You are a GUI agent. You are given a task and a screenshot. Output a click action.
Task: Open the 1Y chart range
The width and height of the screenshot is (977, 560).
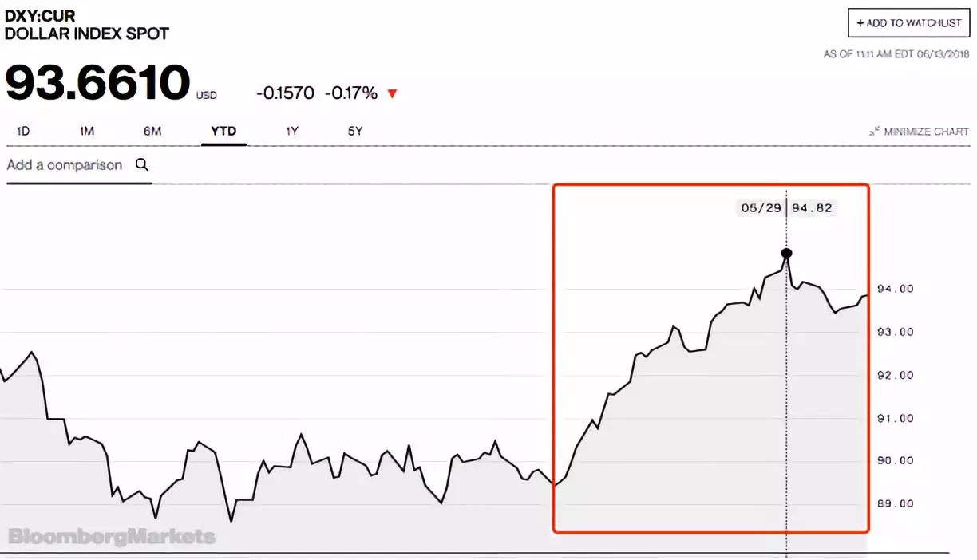pos(292,131)
